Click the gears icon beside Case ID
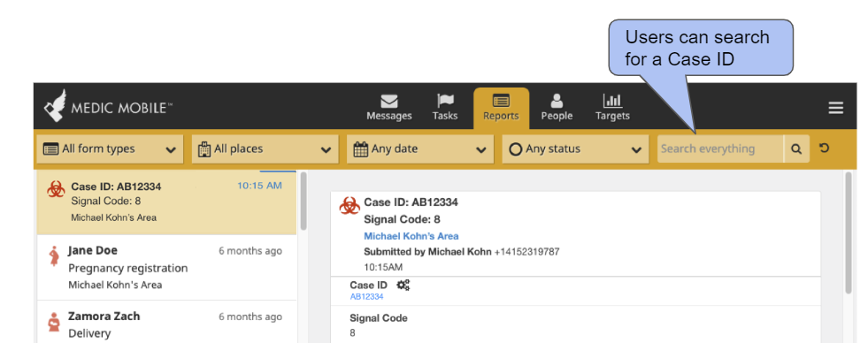Image resolution: width=868 pixels, height=343 pixels. 403,285
